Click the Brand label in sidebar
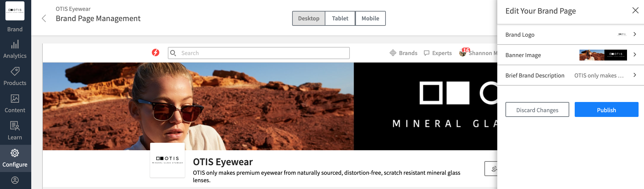The image size is (644, 189). [15, 29]
